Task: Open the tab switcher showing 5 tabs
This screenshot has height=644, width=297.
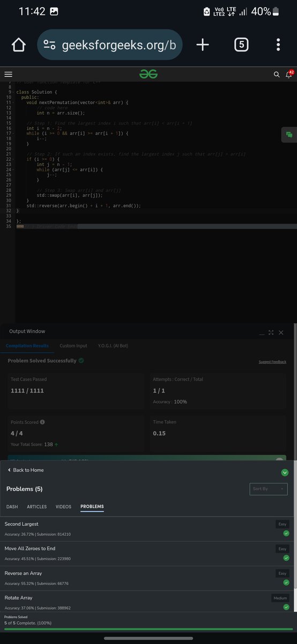Action: (x=241, y=45)
